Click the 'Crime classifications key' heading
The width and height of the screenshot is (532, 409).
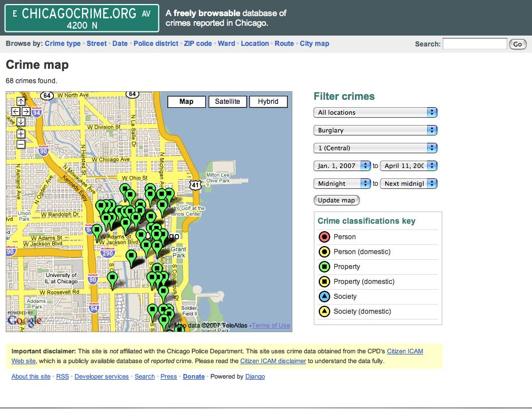point(366,221)
